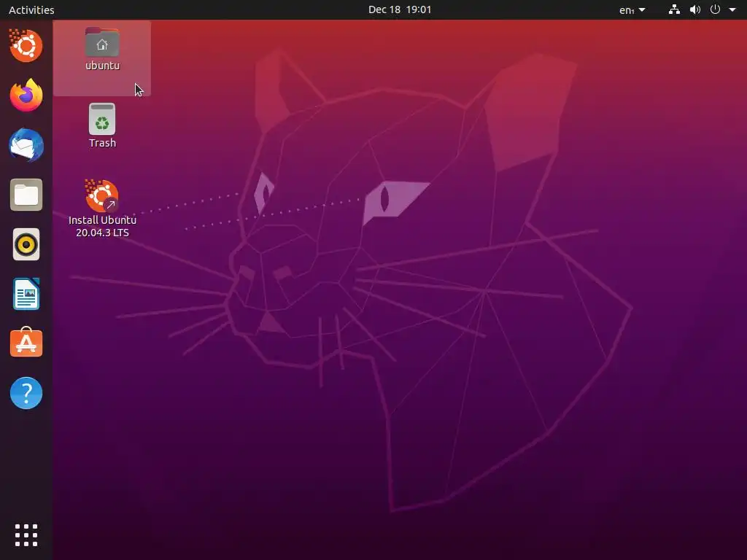
Task: Open Thunderbird mail from the dock
Action: (x=26, y=145)
